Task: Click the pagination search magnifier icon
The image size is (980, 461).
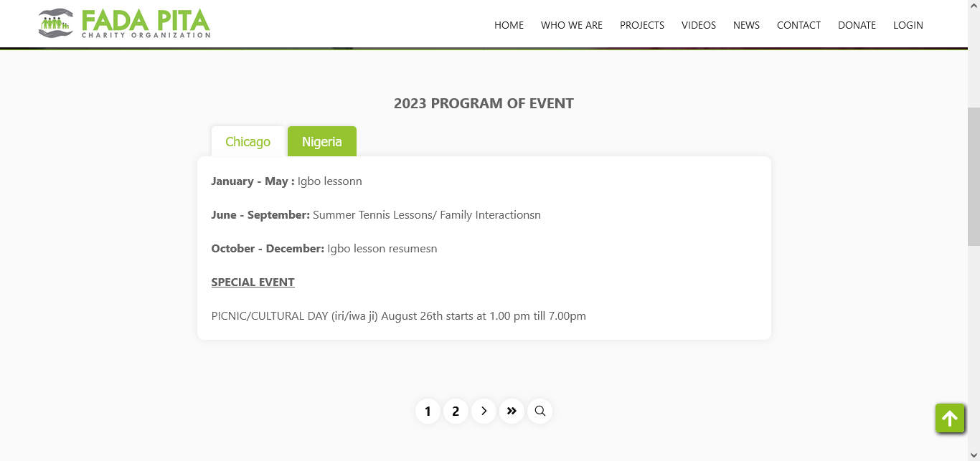Action: point(540,412)
